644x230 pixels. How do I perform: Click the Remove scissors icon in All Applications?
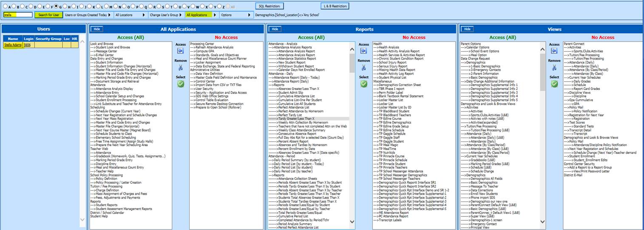(x=181, y=67)
